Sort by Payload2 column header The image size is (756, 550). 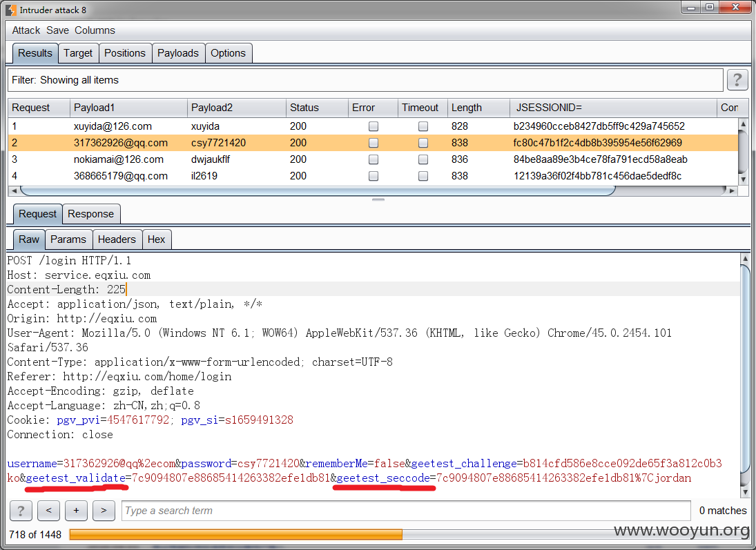[x=237, y=108]
